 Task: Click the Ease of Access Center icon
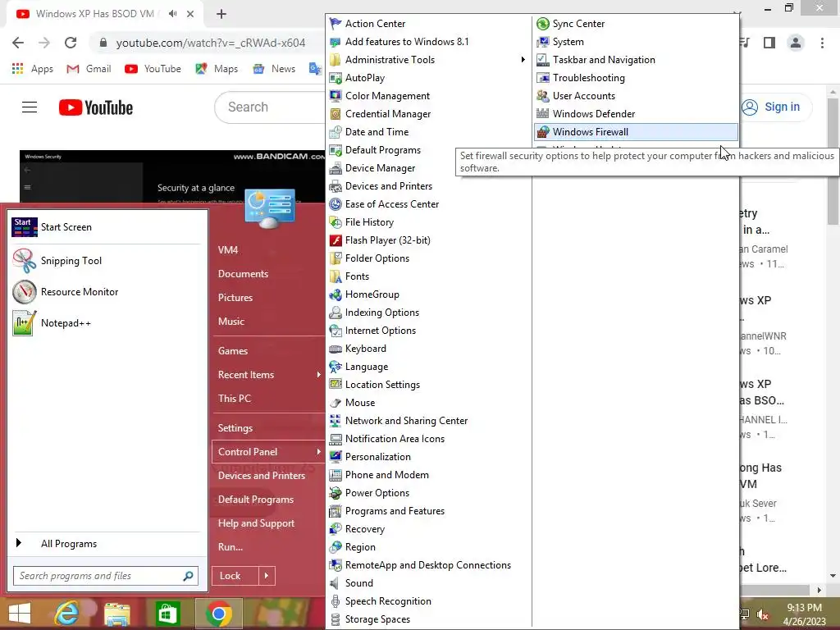point(336,204)
